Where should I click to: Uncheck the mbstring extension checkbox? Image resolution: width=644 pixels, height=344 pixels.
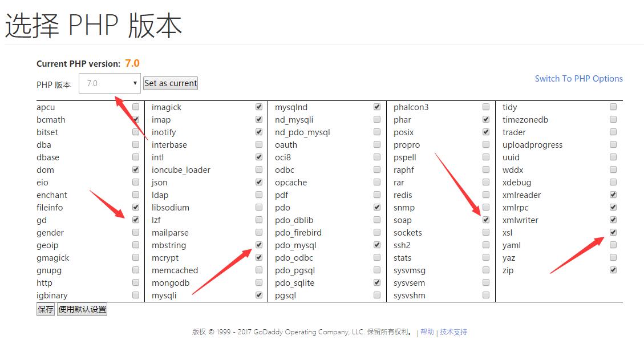[259, 245]
